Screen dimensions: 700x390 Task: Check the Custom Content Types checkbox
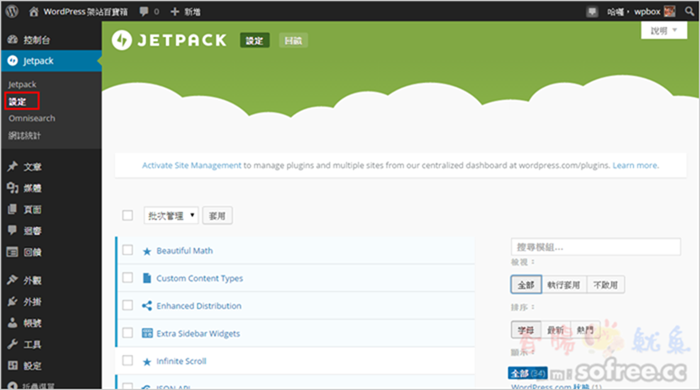tap(128, 278)
